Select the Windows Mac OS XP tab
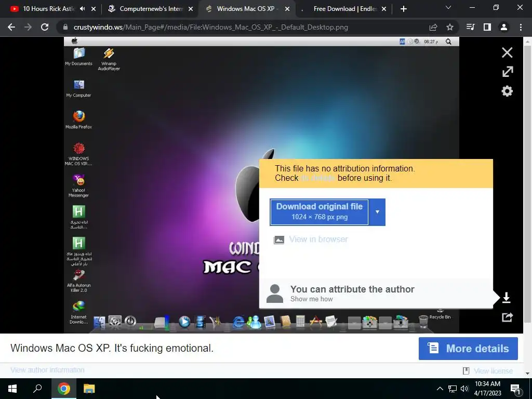Image resolution: width=532 pixels, height=399 pixels. [247, 9]
